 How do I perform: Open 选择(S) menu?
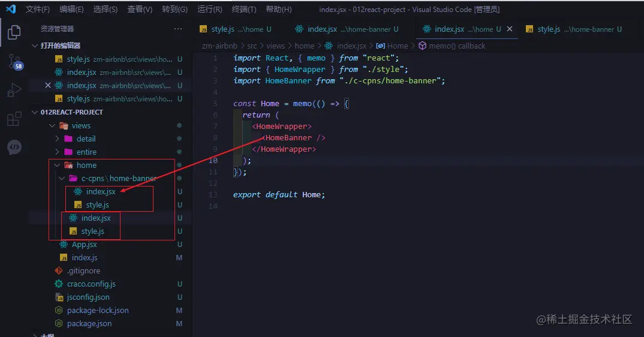[105, 9]
